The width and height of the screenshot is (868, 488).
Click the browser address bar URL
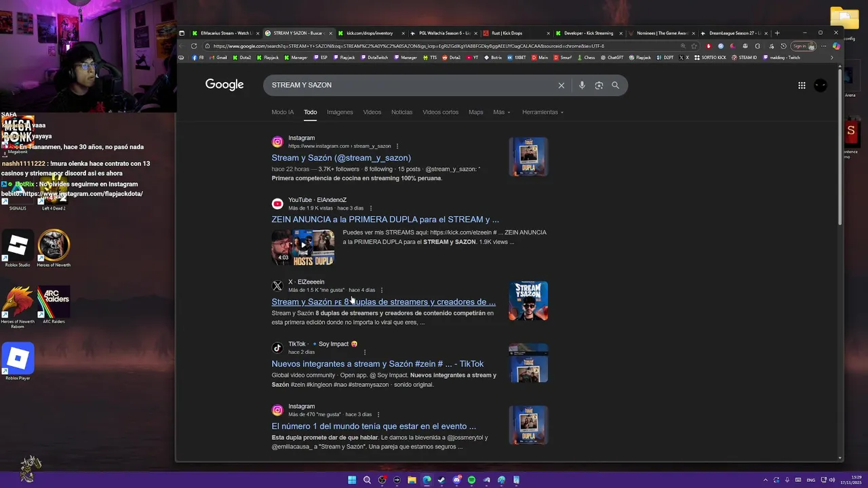[x=409, y=46]
